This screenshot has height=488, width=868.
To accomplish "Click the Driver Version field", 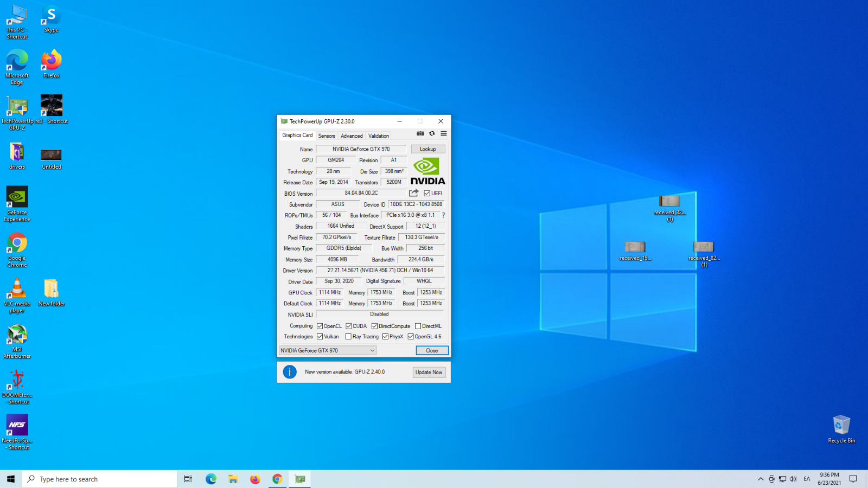I will click(x=380, y=270).
